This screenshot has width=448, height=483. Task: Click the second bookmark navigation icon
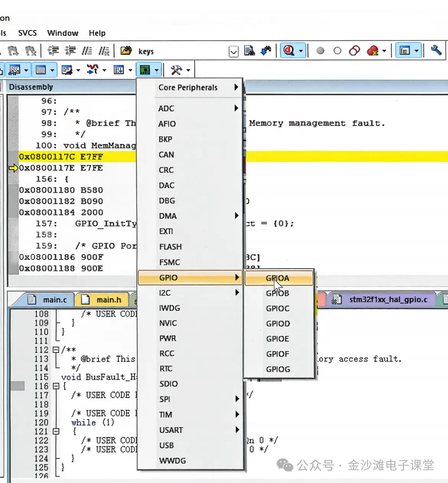(x=31, y=51)
